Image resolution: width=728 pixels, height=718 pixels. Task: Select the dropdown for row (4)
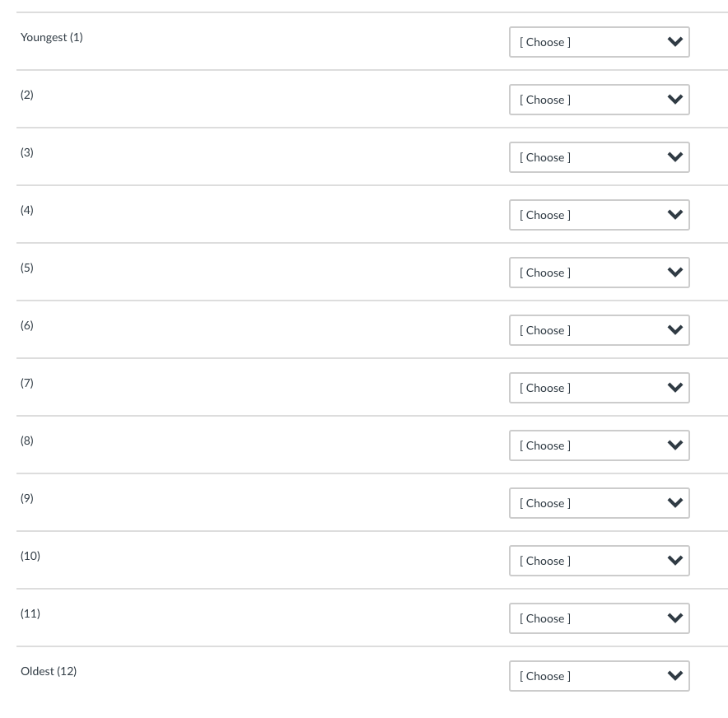coord(599,215)
